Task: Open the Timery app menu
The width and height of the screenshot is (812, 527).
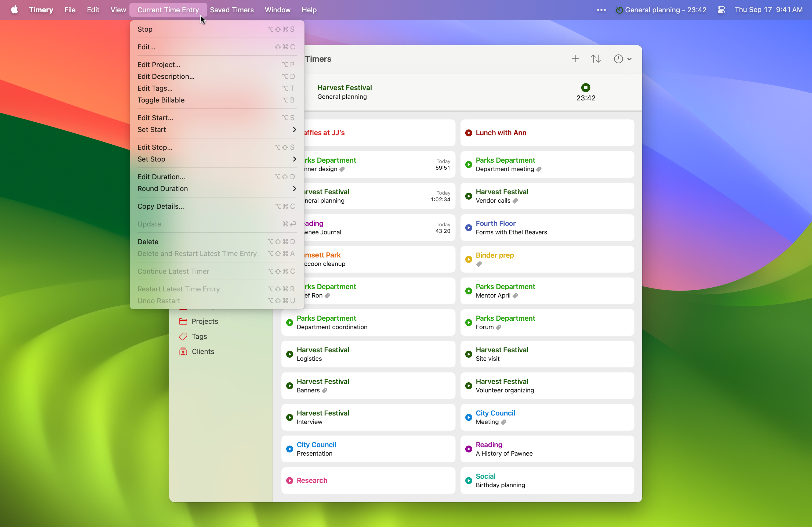Action: (x=41, y=10)
